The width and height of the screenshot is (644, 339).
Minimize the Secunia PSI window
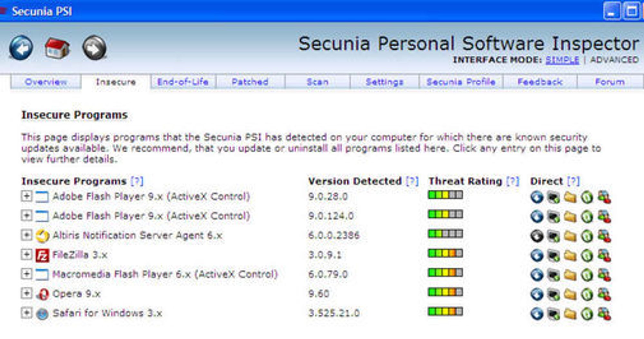coord(611,11)
